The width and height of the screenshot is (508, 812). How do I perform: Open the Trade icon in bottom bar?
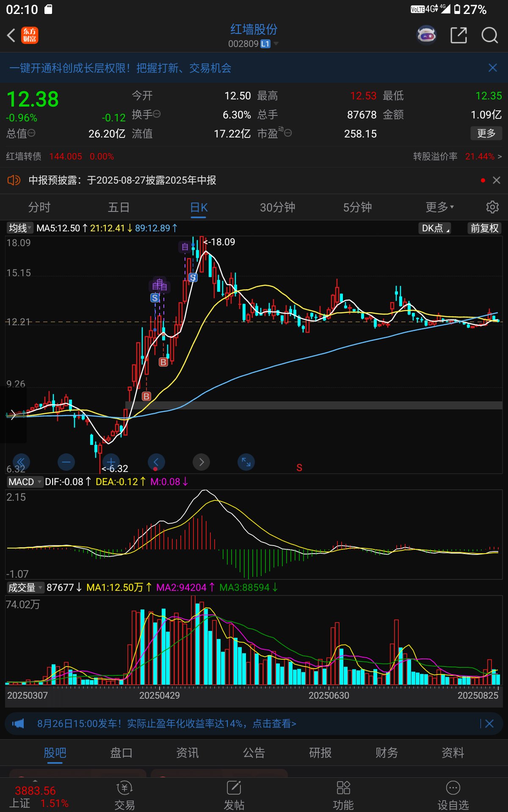[x=124, y=795]
